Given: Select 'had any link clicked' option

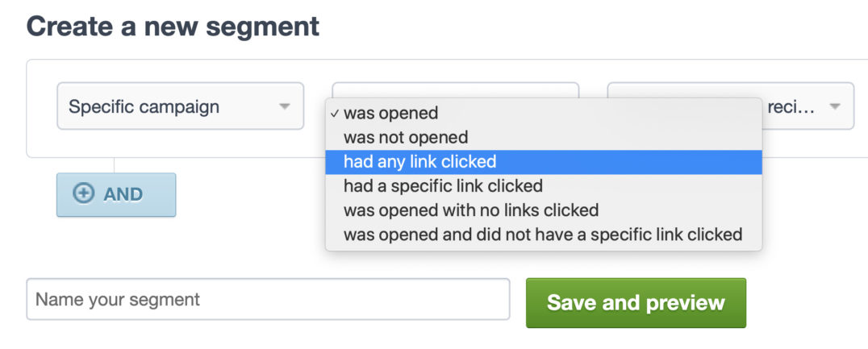Looking at the screenshot, I should [x=419, y=162].
